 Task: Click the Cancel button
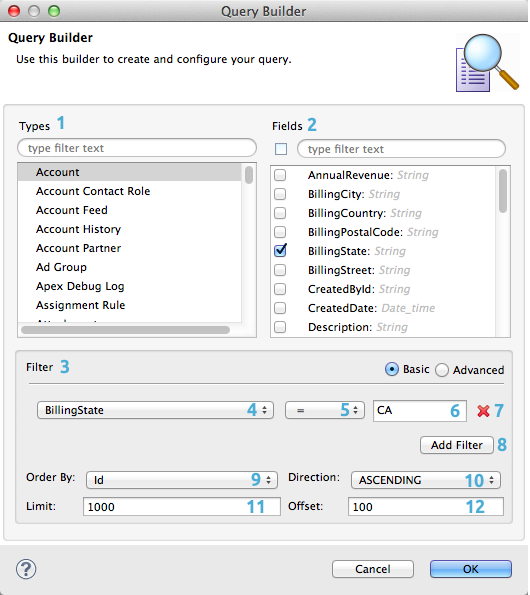tap(373, 569)
